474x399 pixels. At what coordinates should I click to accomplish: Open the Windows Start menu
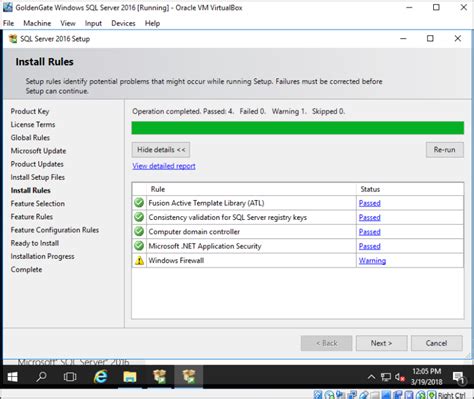(13, 377)
